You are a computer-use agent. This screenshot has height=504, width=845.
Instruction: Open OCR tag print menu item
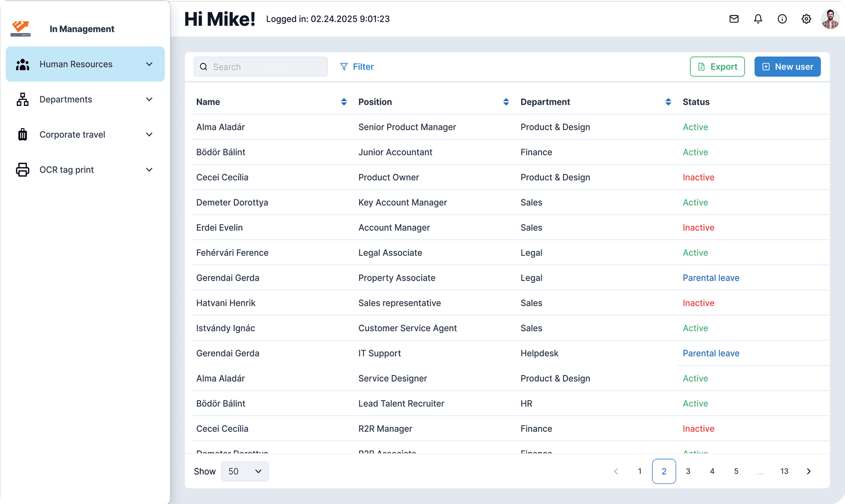(67, 170)
